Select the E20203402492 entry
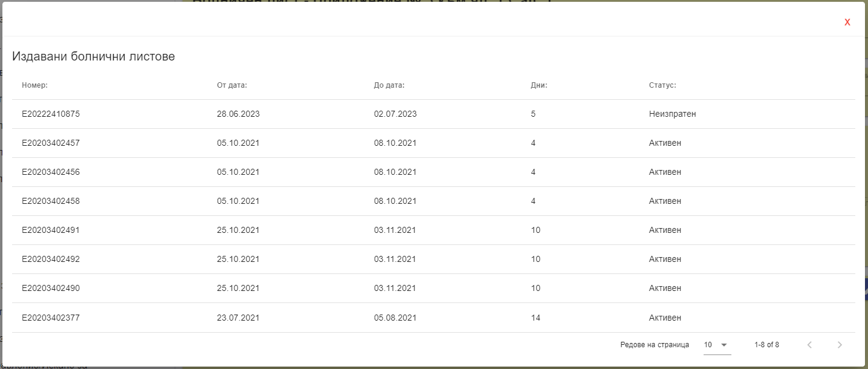This screenshot has width=868, height=369. [433, 260]
